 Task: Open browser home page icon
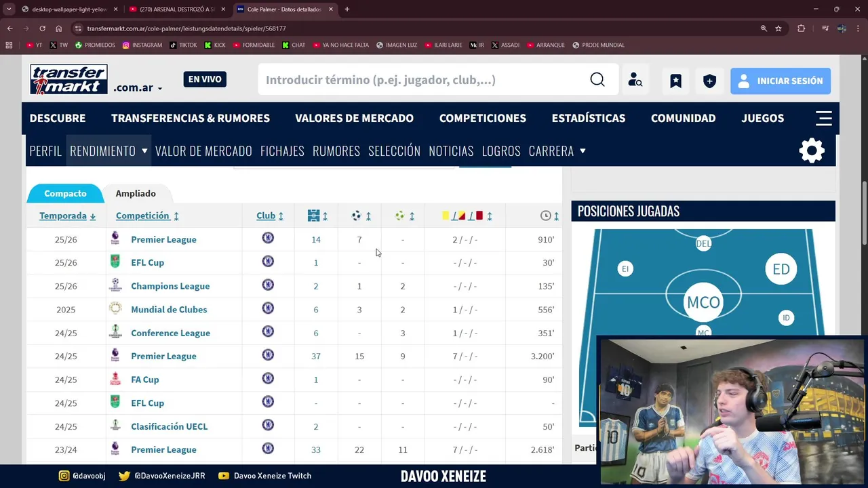(x=59, y=28)
